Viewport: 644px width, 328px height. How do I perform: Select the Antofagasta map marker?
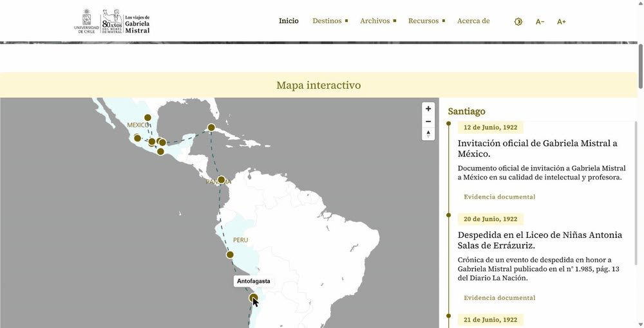coord(253,298)
